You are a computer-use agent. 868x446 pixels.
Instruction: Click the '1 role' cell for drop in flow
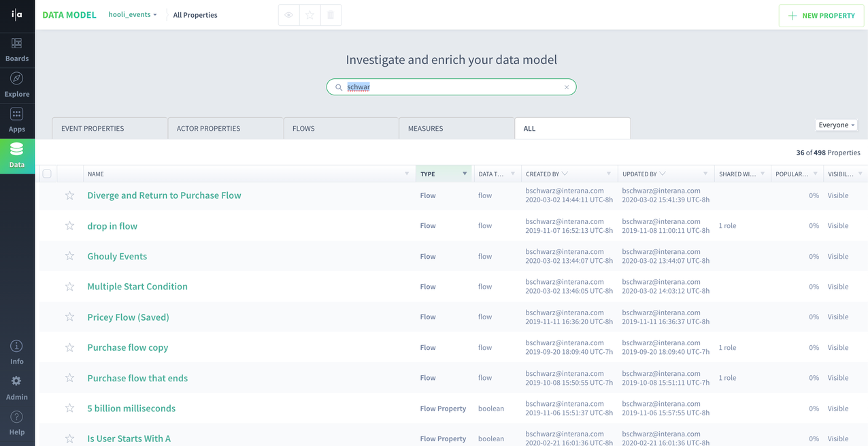point(727,226)
